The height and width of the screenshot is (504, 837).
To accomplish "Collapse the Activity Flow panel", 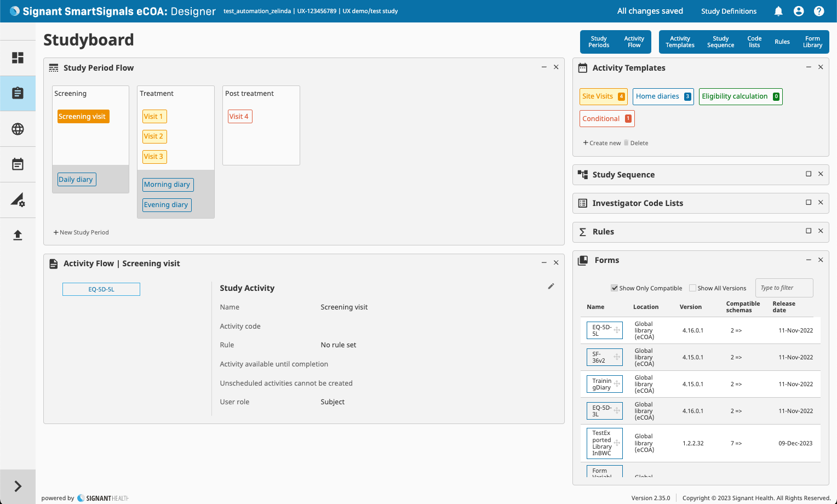I will [544, 262].
